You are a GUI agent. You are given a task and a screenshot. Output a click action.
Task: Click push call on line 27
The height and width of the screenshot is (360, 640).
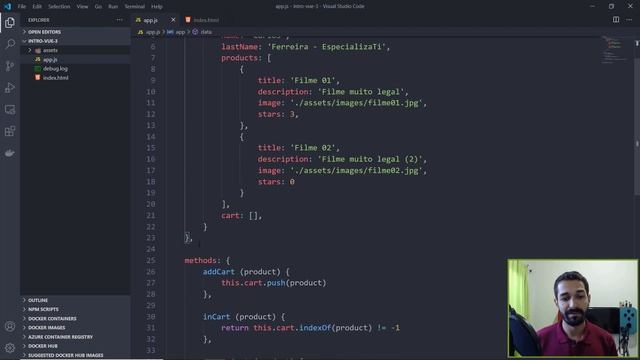click(x=276, y=283)
